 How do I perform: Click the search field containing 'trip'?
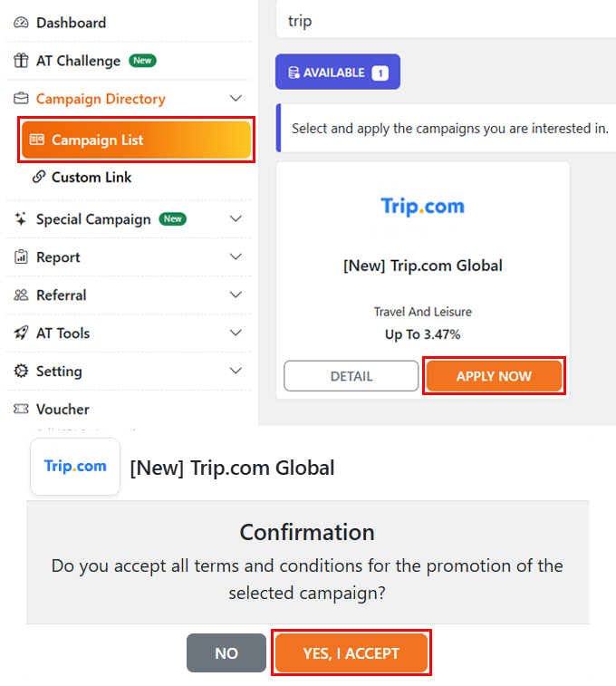444,21
